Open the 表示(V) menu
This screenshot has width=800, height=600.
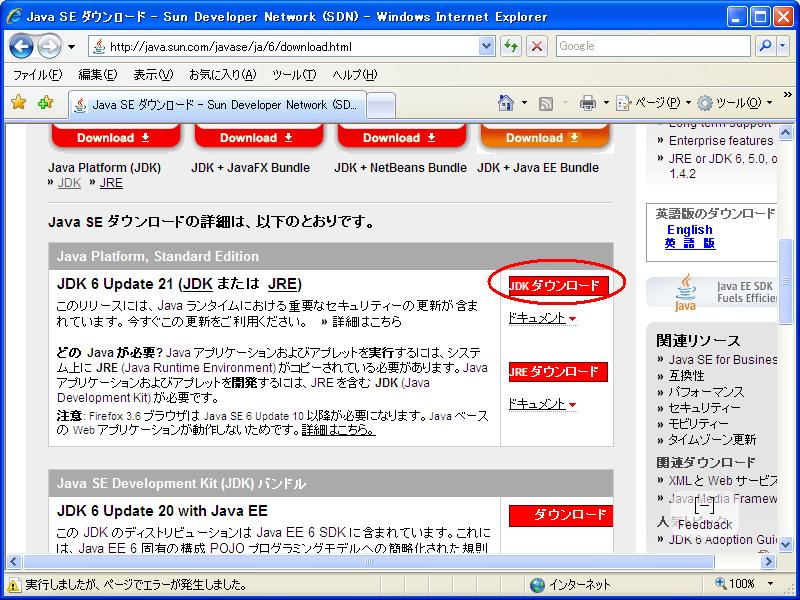pyautogui.click(x=153, y=75)
